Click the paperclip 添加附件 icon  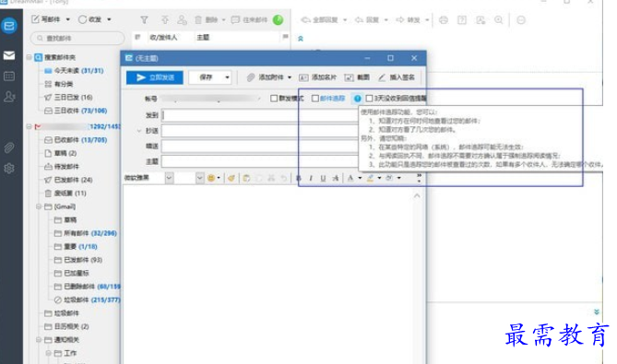pos(251,77)
